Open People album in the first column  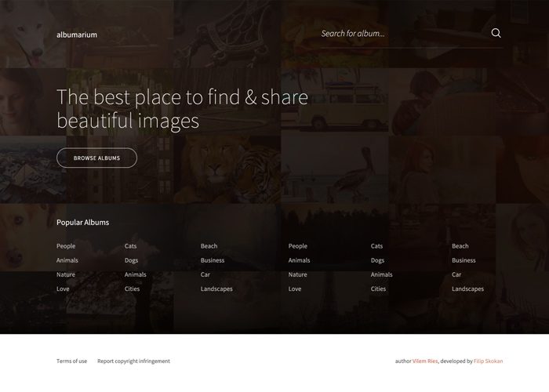[66, 246]
